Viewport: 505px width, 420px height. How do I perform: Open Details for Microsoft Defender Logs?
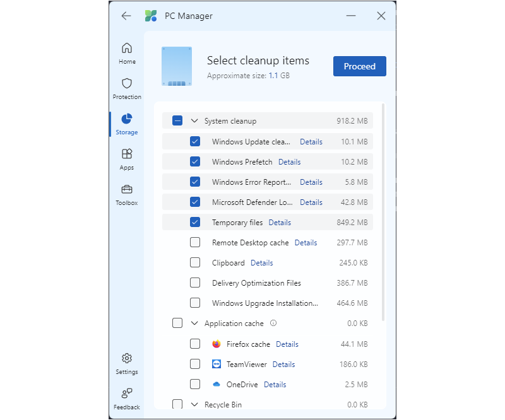coord(311,202)
